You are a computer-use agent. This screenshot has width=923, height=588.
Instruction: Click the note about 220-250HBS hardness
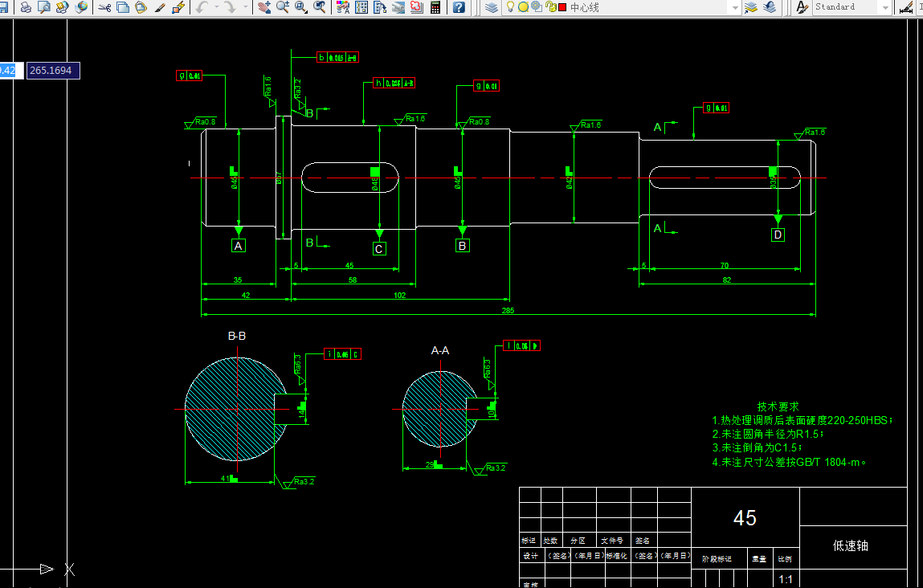[803, 420]
